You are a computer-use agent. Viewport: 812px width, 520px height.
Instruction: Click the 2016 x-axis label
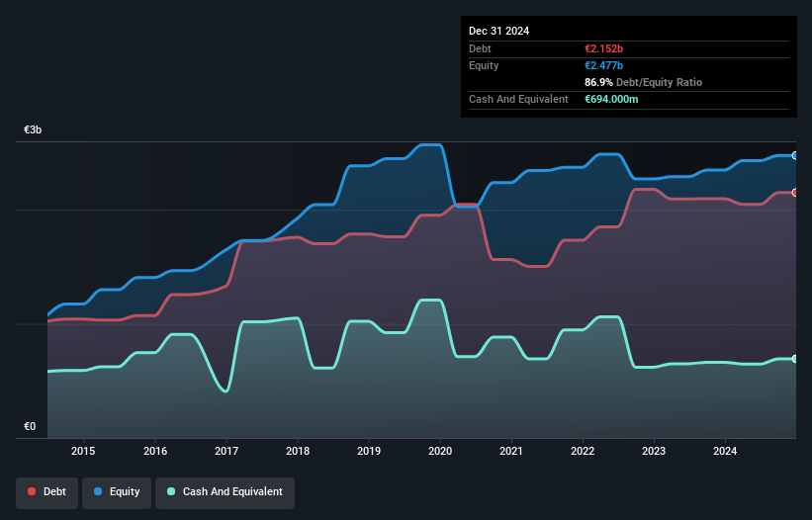tap(155, 451)
